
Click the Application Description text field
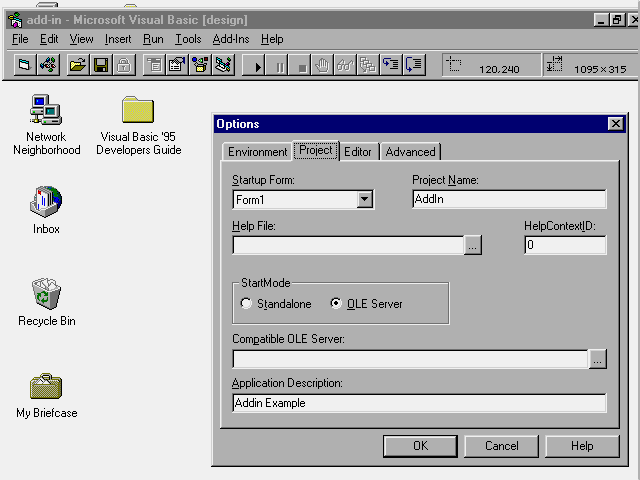click(x=419, y=403)
